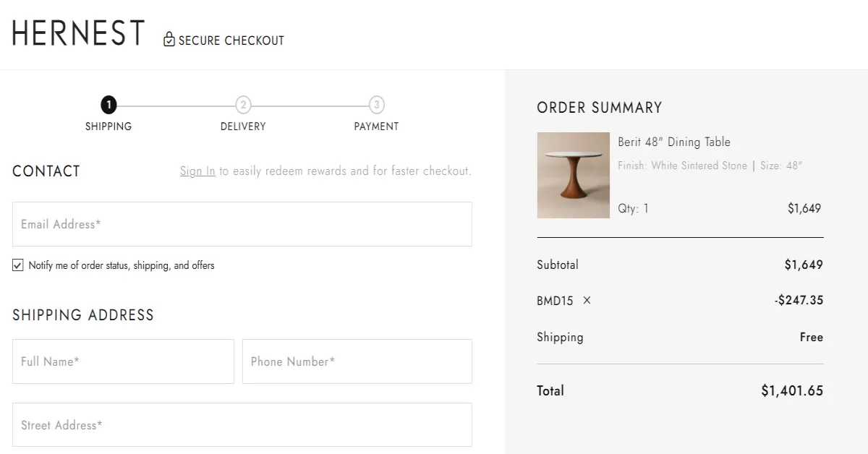Remove the BMD15 discount code
Screen dimensions: 868x454
click(586, 301)
